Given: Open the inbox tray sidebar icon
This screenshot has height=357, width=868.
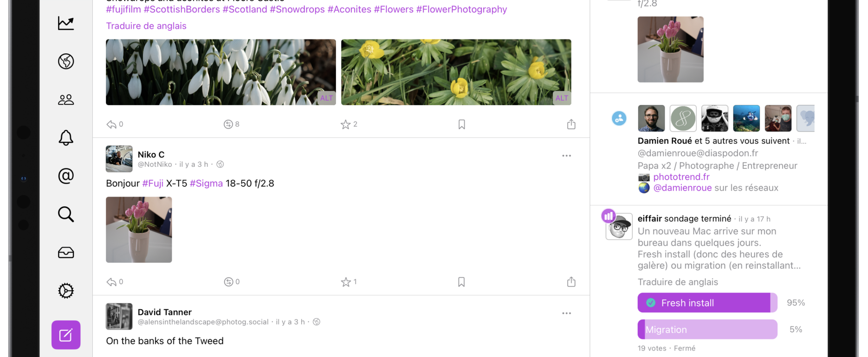Looking at the screenshot, I should [66, 253].
